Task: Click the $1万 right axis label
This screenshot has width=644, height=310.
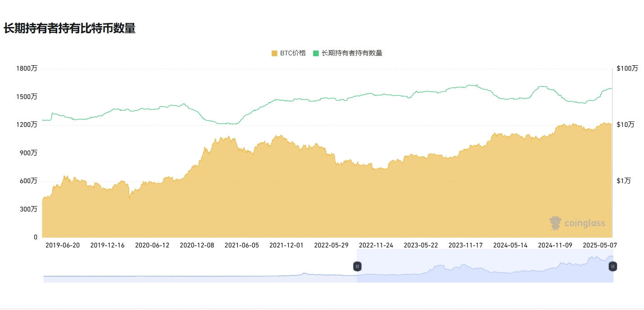Action: (624, 181)
